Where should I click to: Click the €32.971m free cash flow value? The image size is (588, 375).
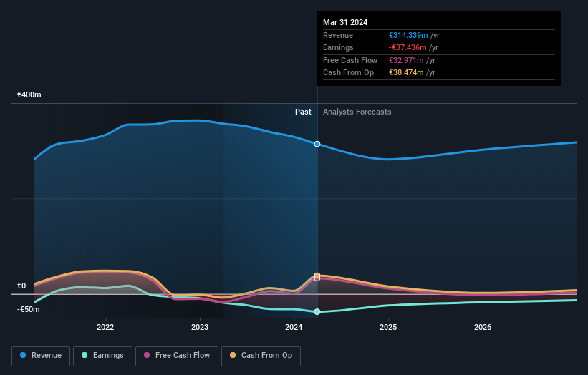(x=406, y=60)
